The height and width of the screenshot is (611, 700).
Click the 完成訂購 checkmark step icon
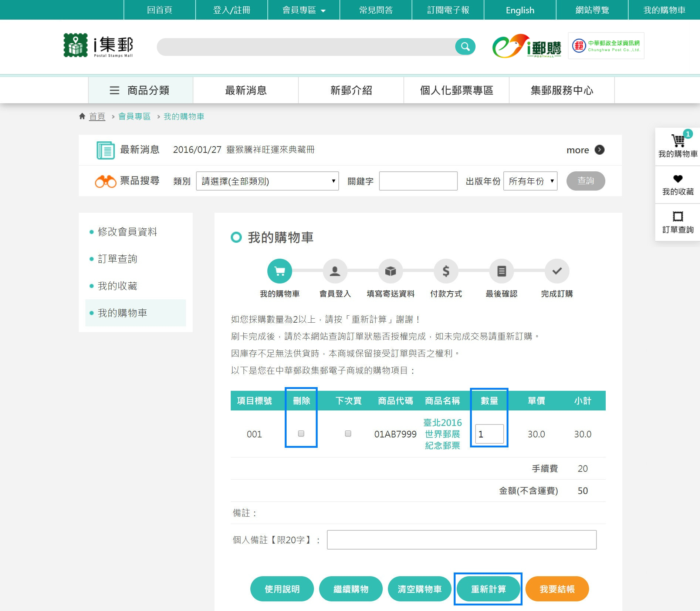[557, 271]
